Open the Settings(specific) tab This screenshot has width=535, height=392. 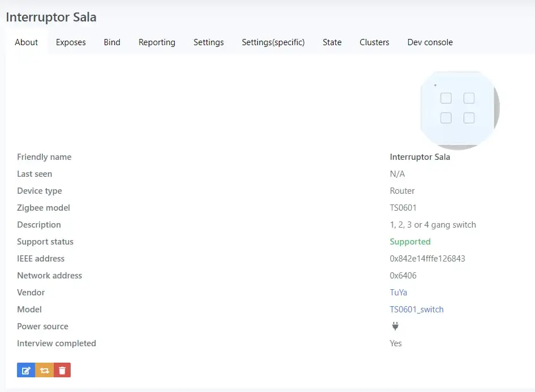point(273,42)
